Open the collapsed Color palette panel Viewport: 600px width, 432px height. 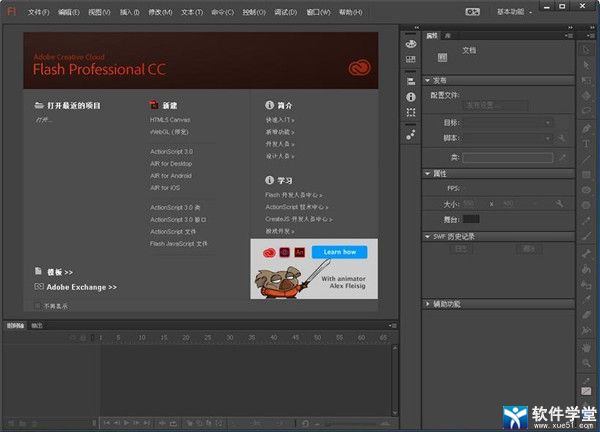[411, 44]
